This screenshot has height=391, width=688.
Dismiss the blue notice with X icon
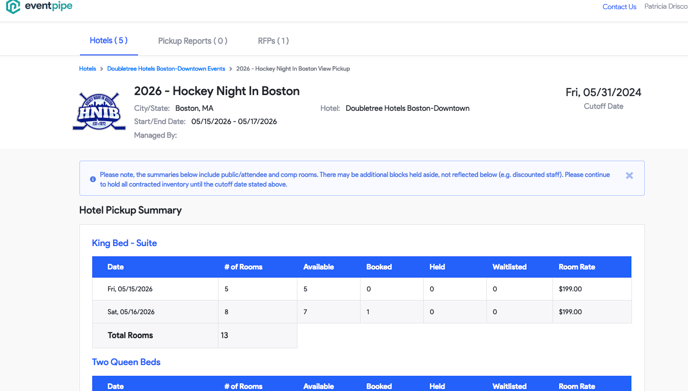point(629,176)
